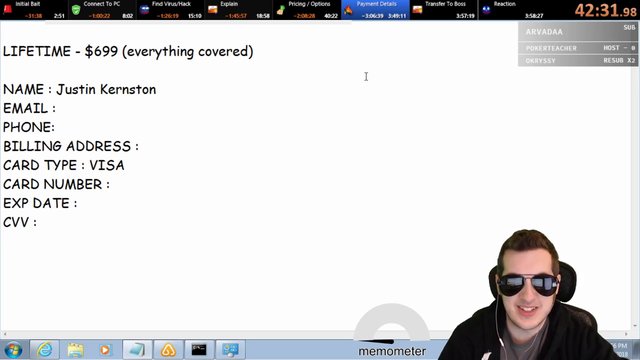Viewport: 640px width, 360px height.
Task: Click the vertical scrollbar down arrow
Action: (x=635, y=326)
